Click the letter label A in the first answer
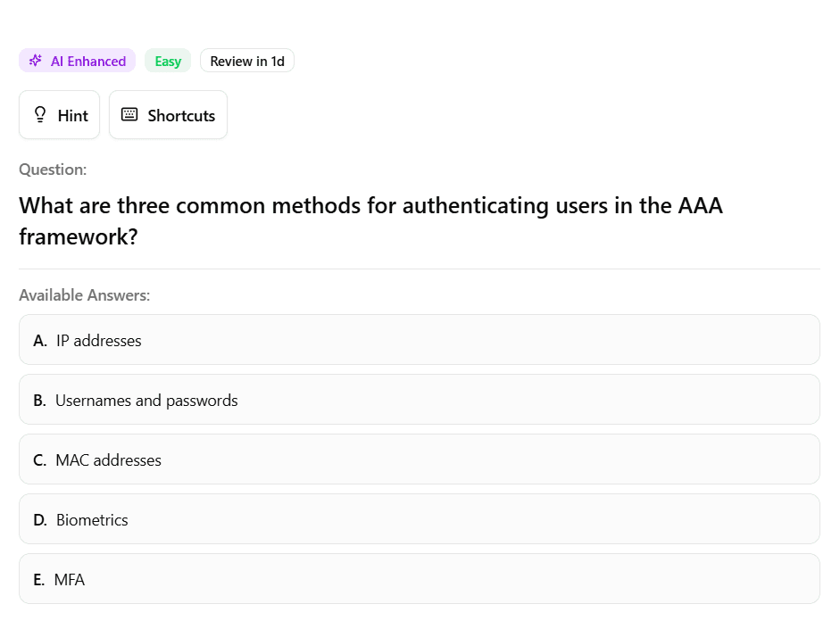The height and width of the screenshot is (629, 840). pos(39,341)
